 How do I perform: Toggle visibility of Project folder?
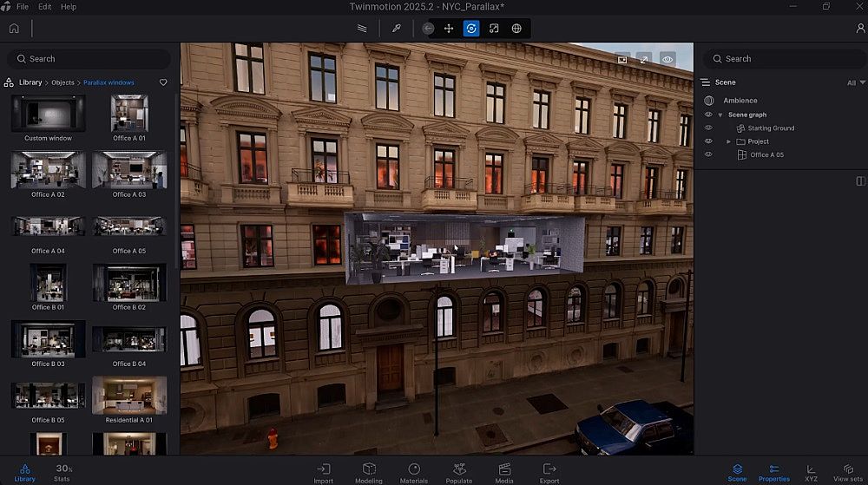(708, 141)
